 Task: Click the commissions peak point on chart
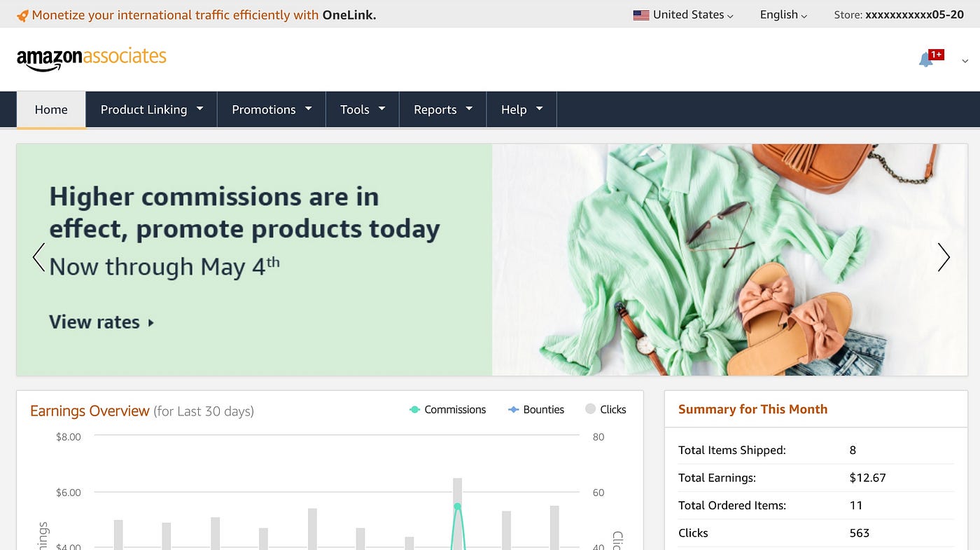pos(457,506)
